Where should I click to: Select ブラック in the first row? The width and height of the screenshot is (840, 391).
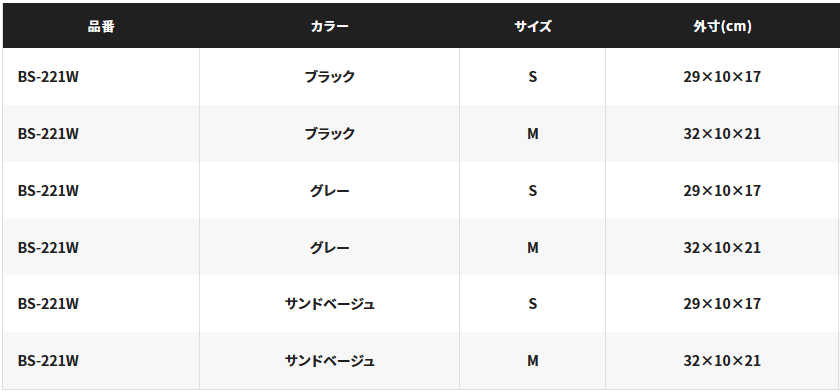click(329, 77)
